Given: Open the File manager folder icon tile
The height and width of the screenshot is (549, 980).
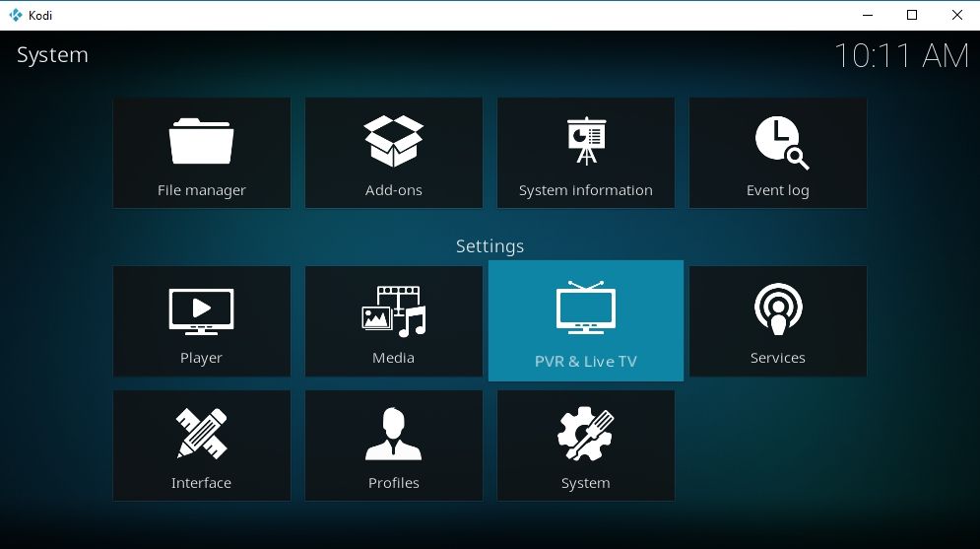Looking at the screenshot, I should pos(201,153).
